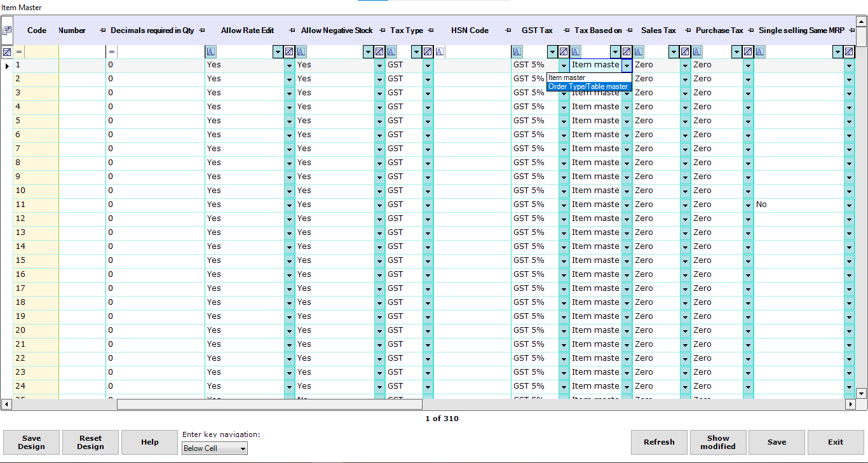868x463 pixels.
Task: Clear filter icon for Purchase Tax column
Action: point(748,51)
